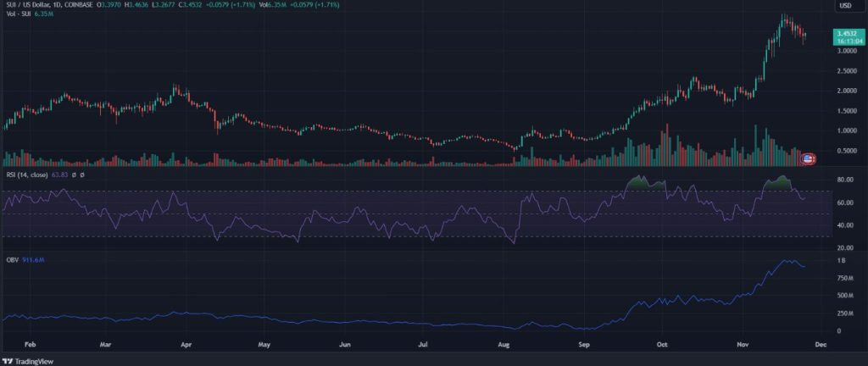Click the Jun label on time axis
Viewport: 868px width, 366px height.
pyautogui.click(x=345, y=345)
